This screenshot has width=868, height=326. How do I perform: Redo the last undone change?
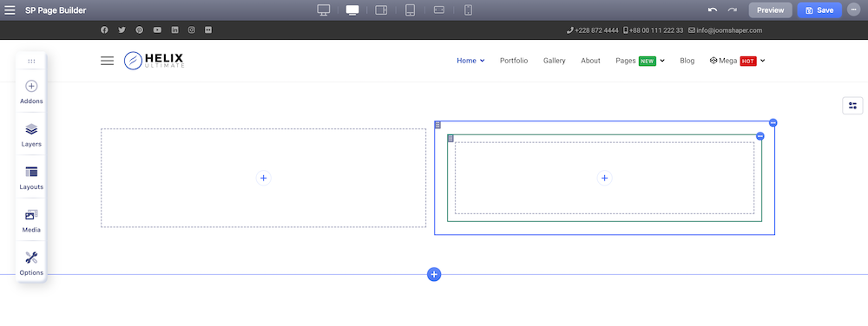pyautogui.click(x=733, y=10)
